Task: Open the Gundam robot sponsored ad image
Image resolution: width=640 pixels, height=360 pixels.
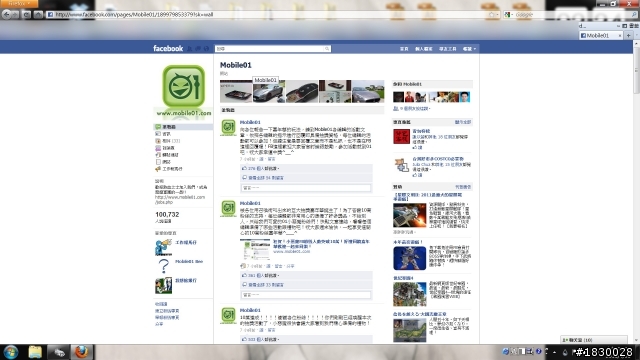Action: click(x=409, y=258)
